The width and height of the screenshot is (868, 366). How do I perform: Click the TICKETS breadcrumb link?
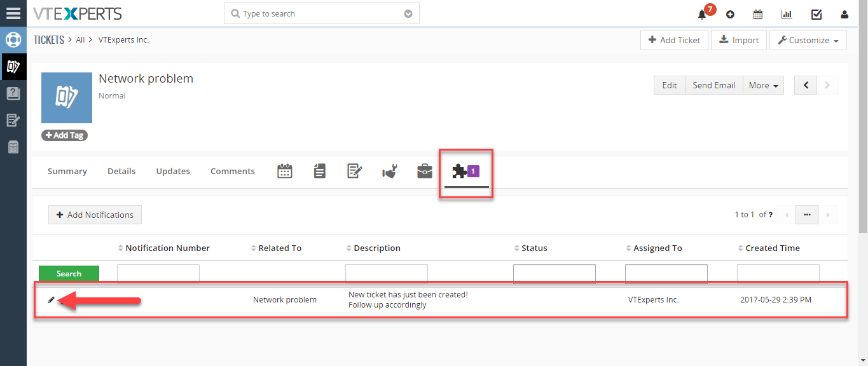click(49, 40)
